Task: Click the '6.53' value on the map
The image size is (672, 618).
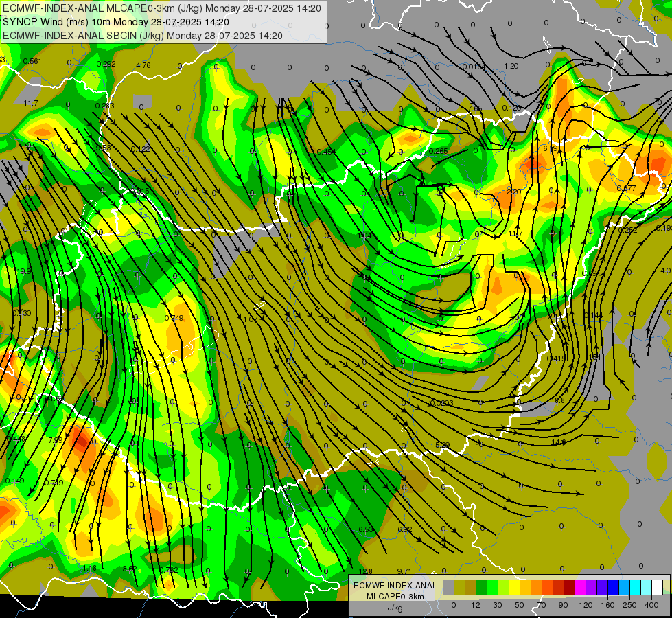Action: [x=366, y=529]
